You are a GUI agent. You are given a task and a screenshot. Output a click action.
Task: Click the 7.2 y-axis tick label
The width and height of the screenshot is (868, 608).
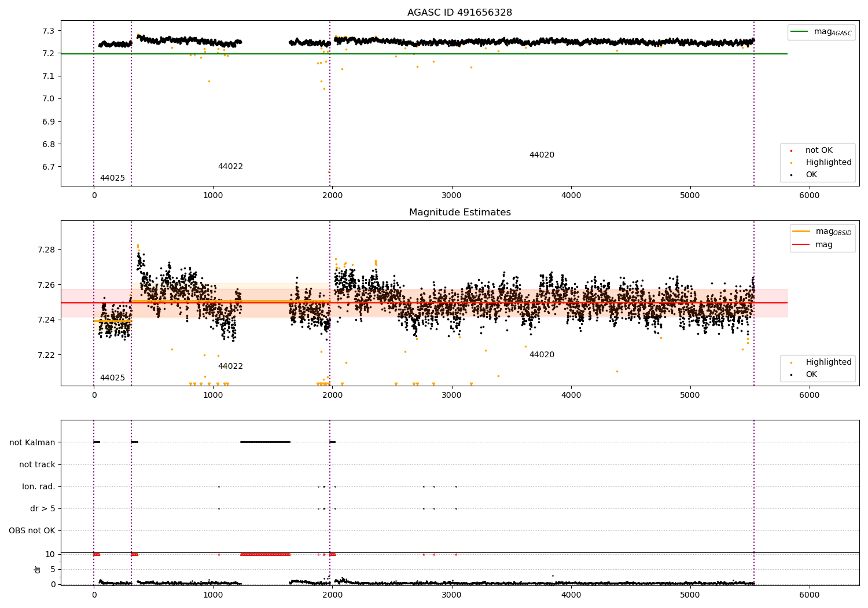point(49,53)
